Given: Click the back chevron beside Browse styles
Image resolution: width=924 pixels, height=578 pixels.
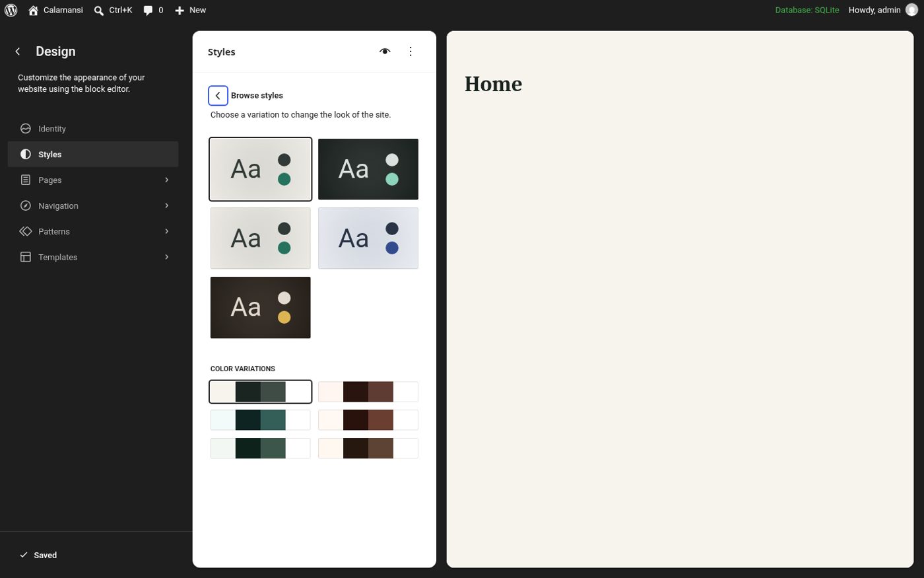Looking at the screenshot, I should (x=218, y=96).
